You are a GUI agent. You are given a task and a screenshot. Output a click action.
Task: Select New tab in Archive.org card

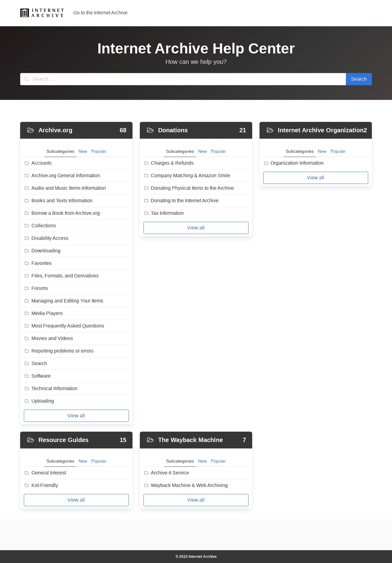83,151
